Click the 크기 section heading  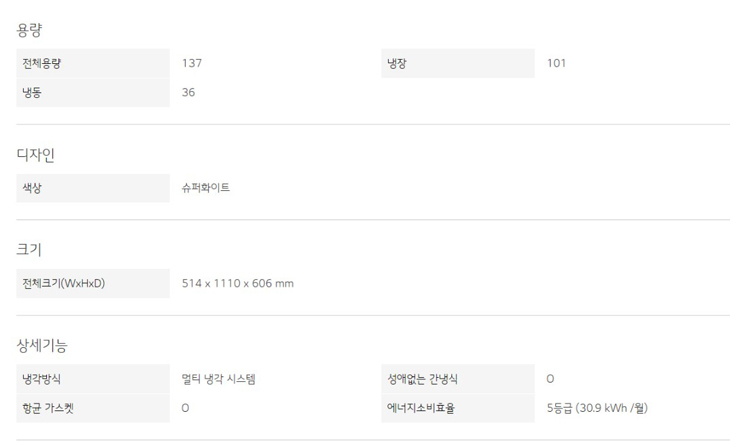coord(30,249)
